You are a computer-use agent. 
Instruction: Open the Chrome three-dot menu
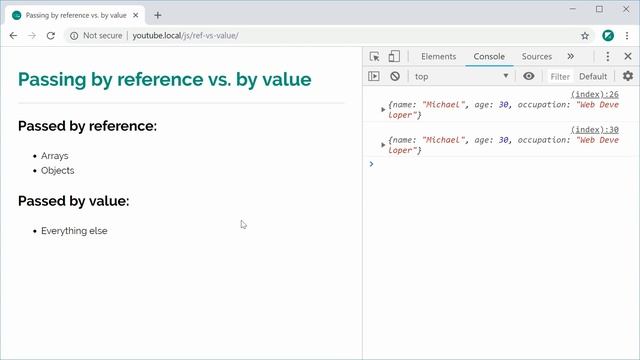[627, 36]
